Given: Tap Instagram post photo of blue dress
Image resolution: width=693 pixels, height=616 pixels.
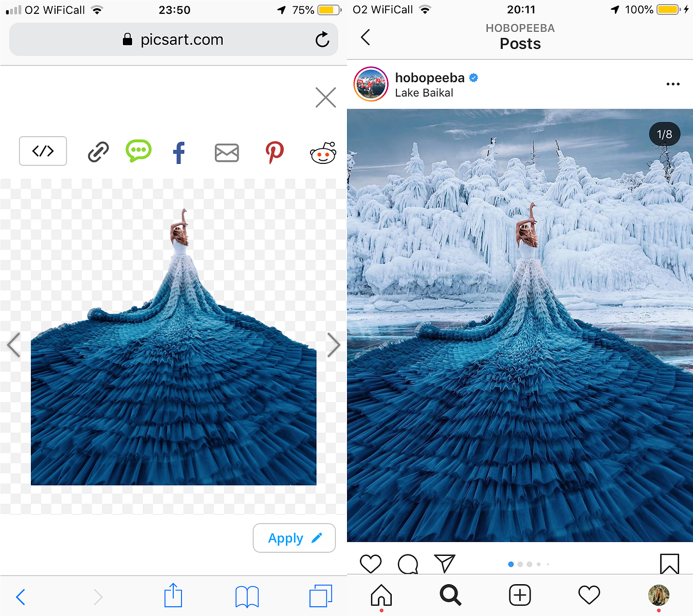Looking at the screenshot, I should tap(520, 325).
